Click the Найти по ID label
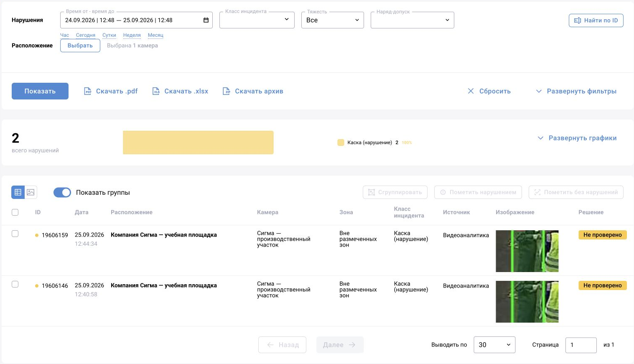This screenshot has height=364, width=634. tap(601, 20)
